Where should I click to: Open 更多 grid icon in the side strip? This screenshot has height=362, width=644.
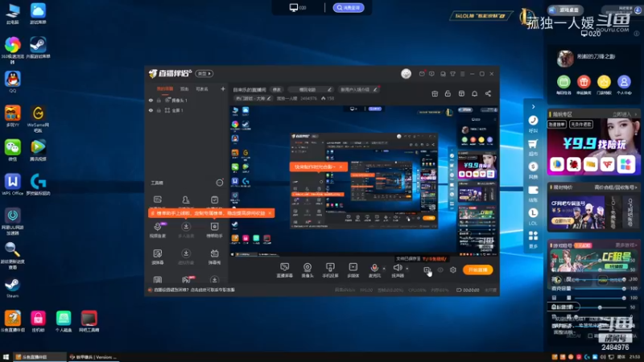coord(533,239)
